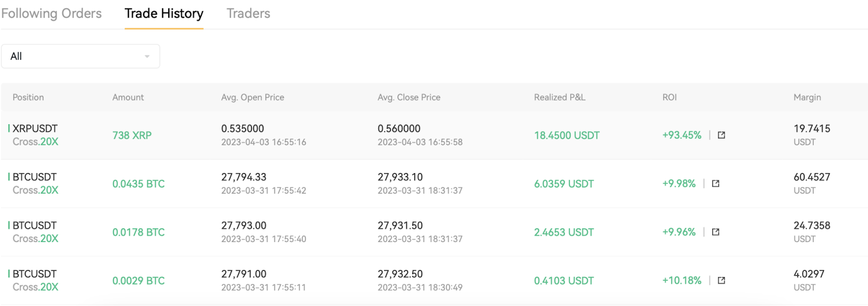Click the share icon beside +9.96% ROI
This screenshot has width=868, height=306.
(716, 232)
